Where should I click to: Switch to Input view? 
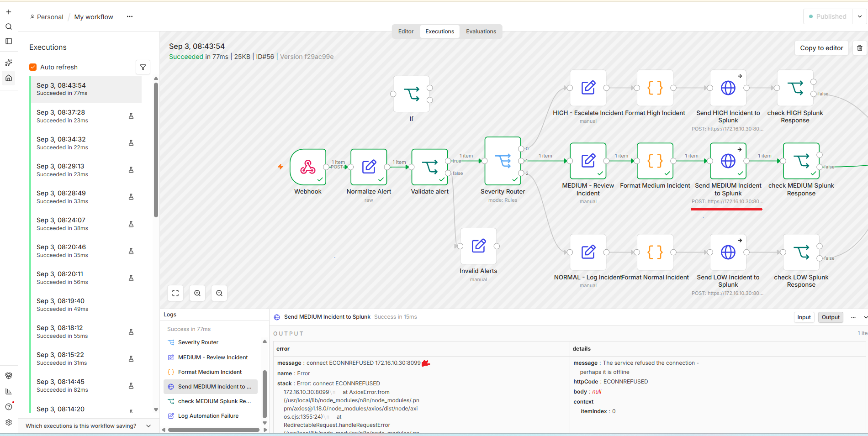(804, 317)
